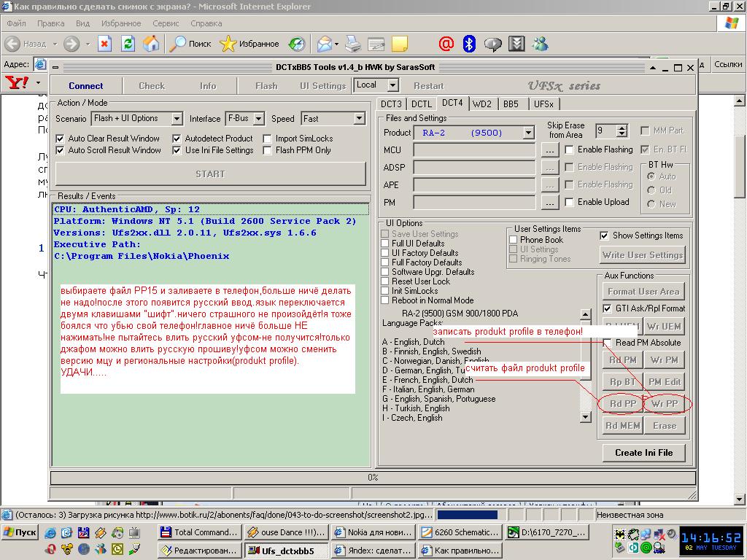Click the Windows Start (Пуск) button
Viewport: 747px width, 560px height.
[x=20, y=532]
